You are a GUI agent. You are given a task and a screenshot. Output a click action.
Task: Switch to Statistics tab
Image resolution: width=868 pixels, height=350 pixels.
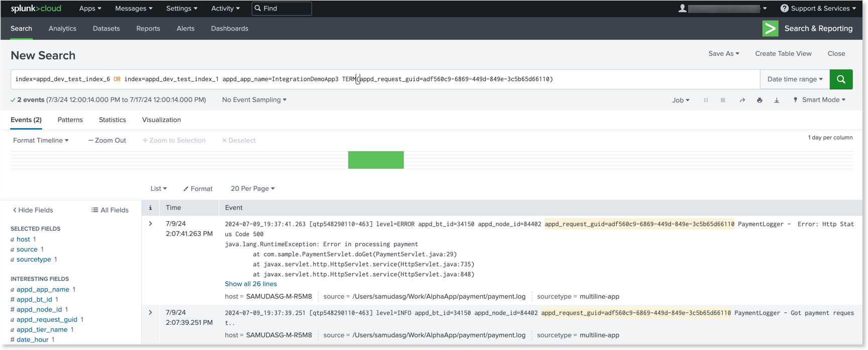click(113, 120)
